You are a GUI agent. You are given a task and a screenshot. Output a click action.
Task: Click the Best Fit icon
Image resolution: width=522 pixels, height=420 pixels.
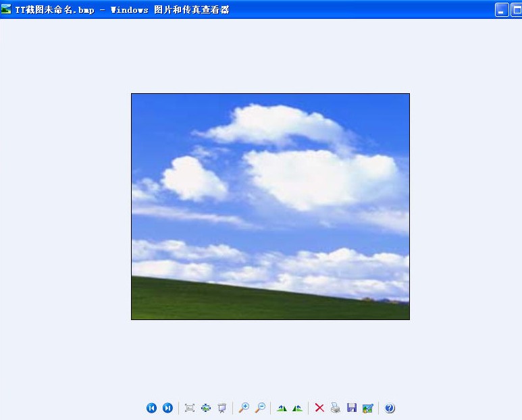point(190,408)
